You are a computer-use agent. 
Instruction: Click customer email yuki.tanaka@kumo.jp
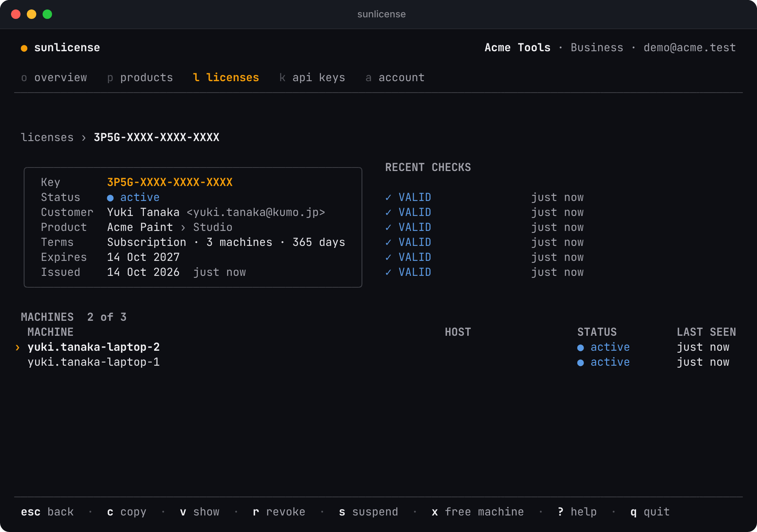(x=256, y=212)
